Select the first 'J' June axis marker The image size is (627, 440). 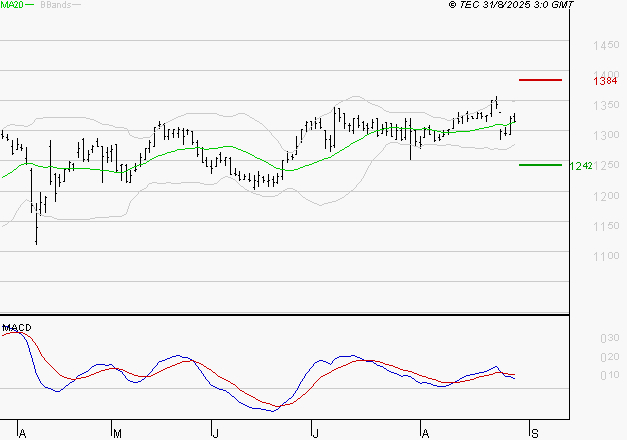coord(215,433)
